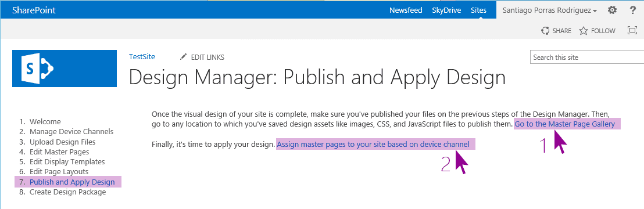Click the help question mark icon
Viewport: 644px width, 209px height.
click(x=633, y=10)
